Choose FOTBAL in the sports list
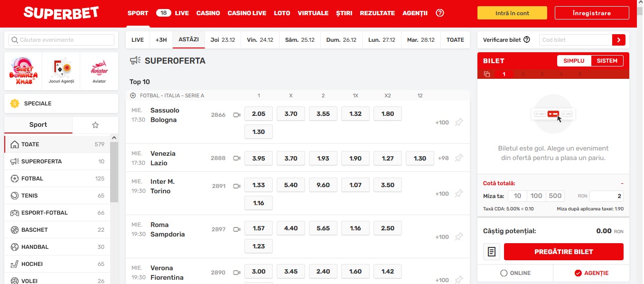Viewport: 644px width, 284px height. pyautogui.click(x=57, y=179)
